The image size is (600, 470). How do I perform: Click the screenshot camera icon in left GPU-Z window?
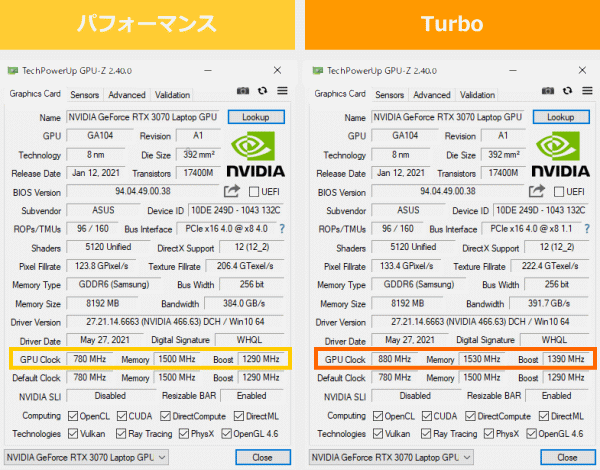(x=243, y=91)
